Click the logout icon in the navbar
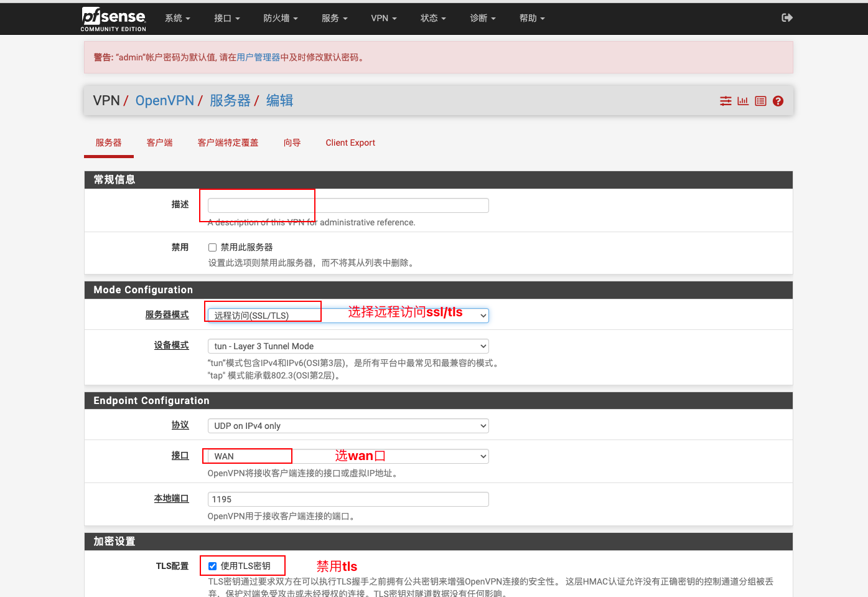The width and height of the screenshot is (868, 597). click(787, 18)
